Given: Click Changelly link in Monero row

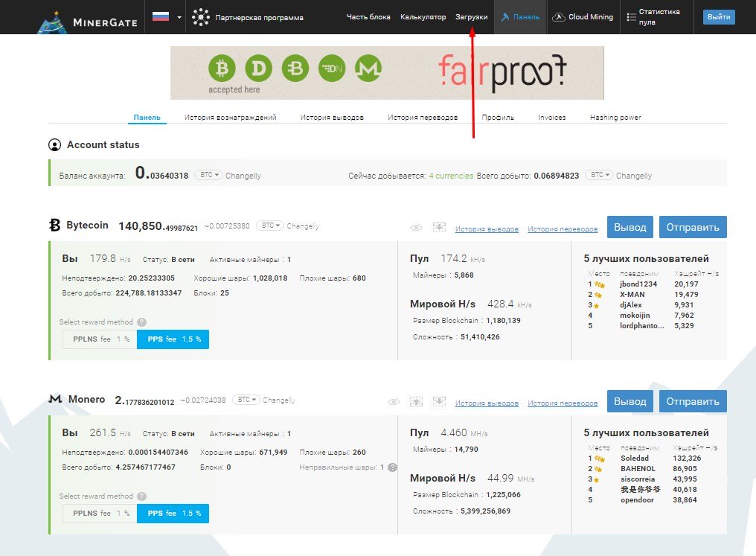Looking at the screenshot, I should point(279,400).
